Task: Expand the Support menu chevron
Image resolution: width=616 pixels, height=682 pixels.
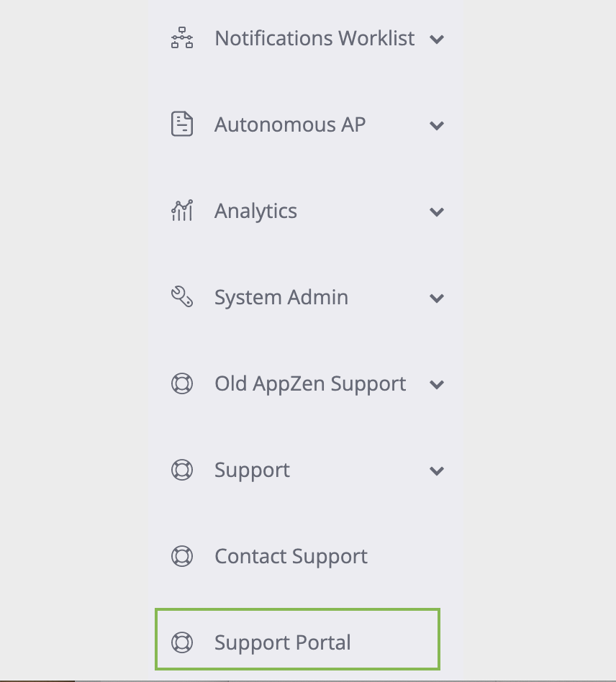Action: [437, 470]
